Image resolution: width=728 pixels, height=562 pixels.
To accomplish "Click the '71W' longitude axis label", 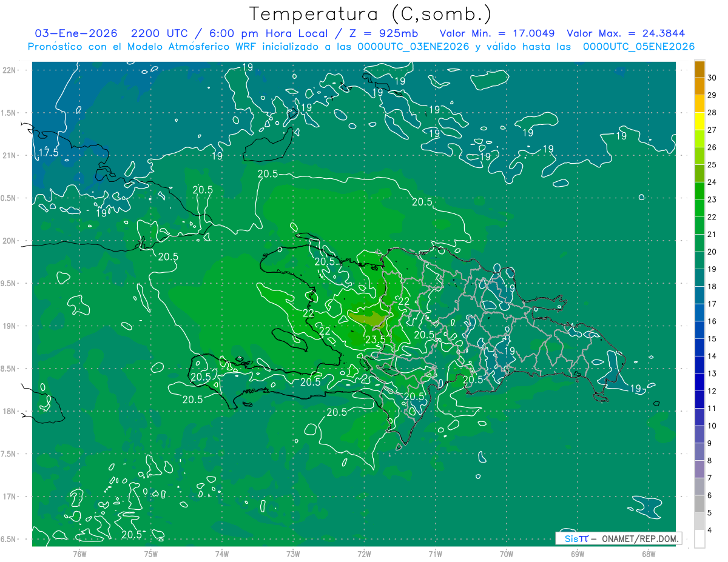I will point(435,554).
